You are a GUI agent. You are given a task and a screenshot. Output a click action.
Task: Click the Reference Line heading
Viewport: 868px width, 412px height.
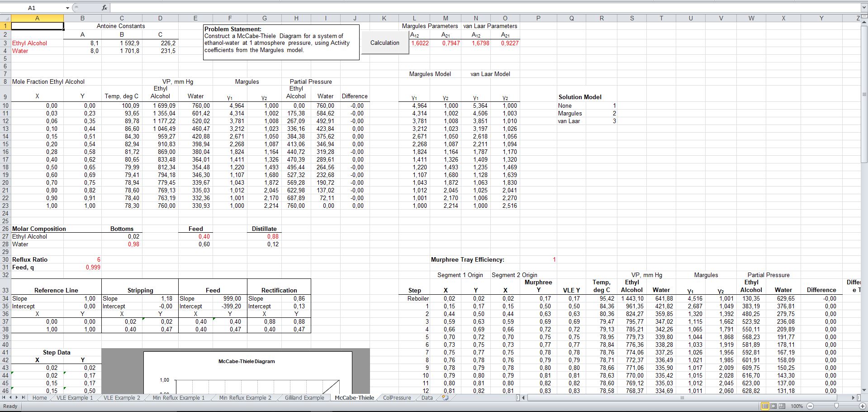56,290
